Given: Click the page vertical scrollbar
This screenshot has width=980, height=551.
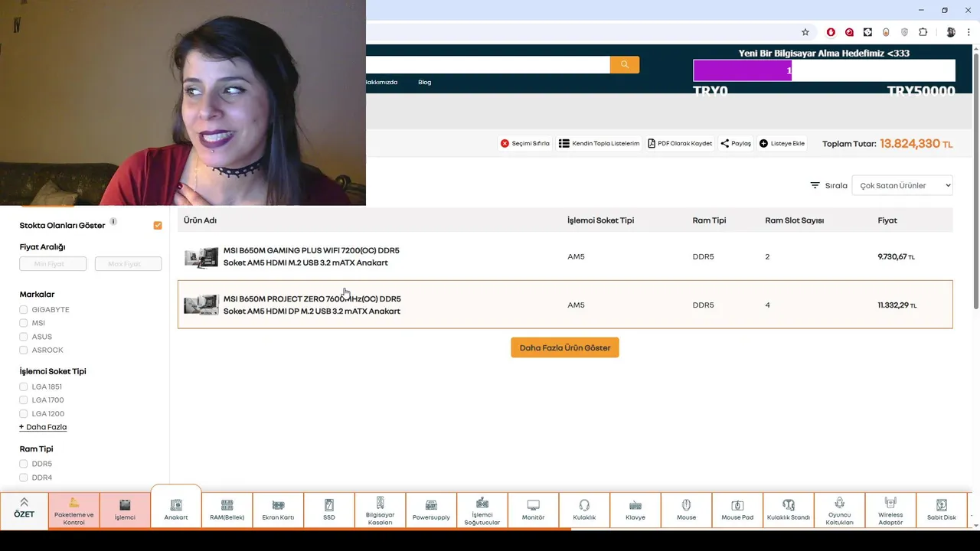Looking at the screenshot, I should tap(976, 181).
